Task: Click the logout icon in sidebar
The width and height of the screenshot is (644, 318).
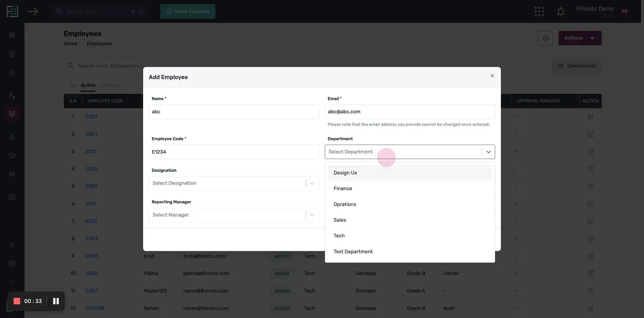Action: pos(12,282)
